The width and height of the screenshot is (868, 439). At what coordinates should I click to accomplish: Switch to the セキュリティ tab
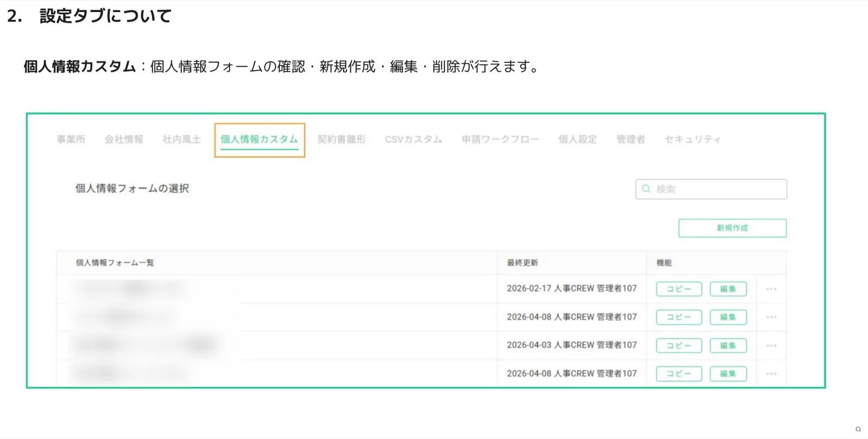point(693,139)
